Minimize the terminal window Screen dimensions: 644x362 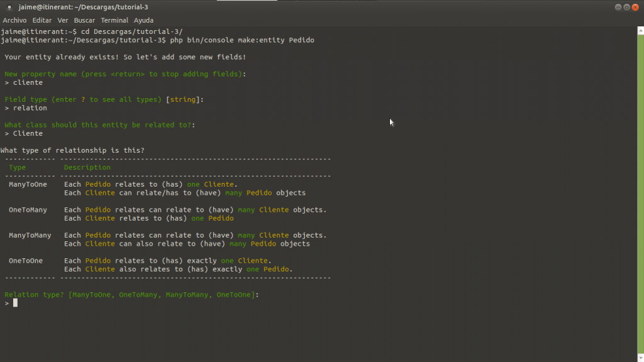pos(618,7)
